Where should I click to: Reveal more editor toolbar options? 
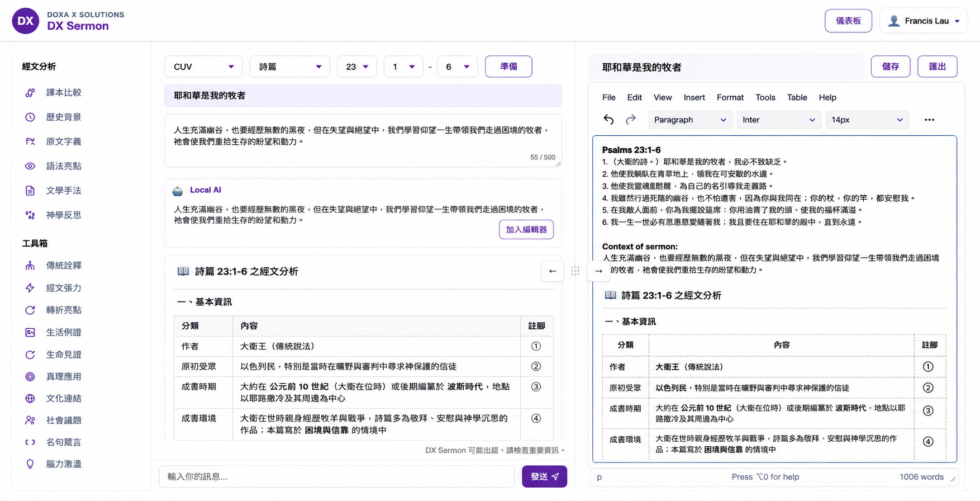[929, 120]
